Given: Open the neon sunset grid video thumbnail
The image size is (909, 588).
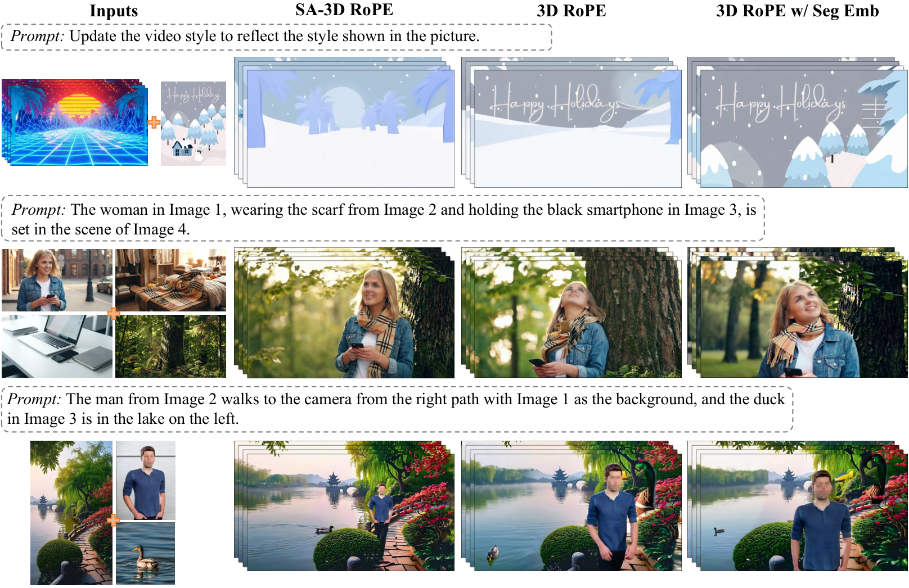Looking at the screenshot, I should (x=75, y=122).
